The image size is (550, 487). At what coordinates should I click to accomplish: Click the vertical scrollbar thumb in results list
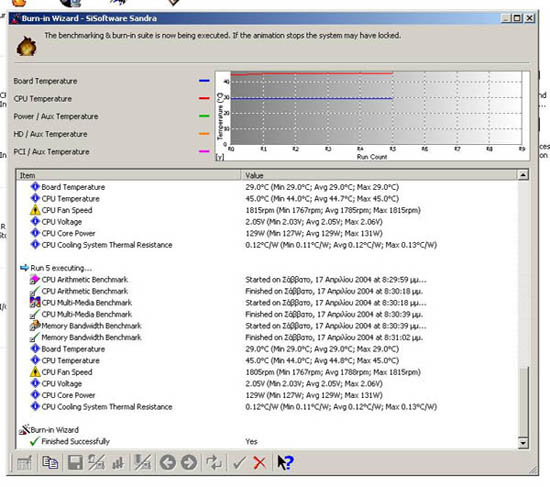coord(523,402)
